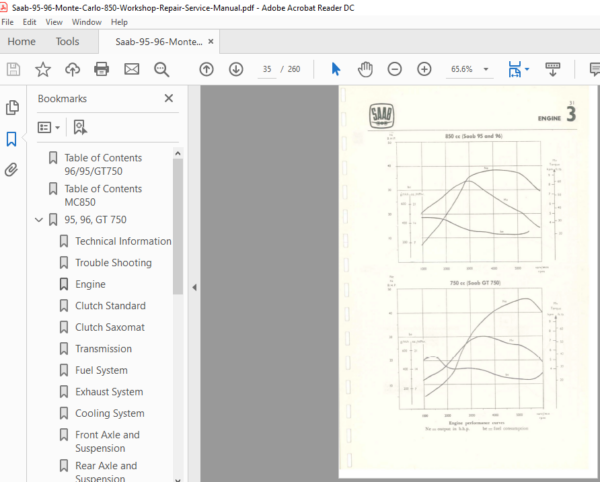Open the Clutch Saxomat bookmark

point(110,327)
